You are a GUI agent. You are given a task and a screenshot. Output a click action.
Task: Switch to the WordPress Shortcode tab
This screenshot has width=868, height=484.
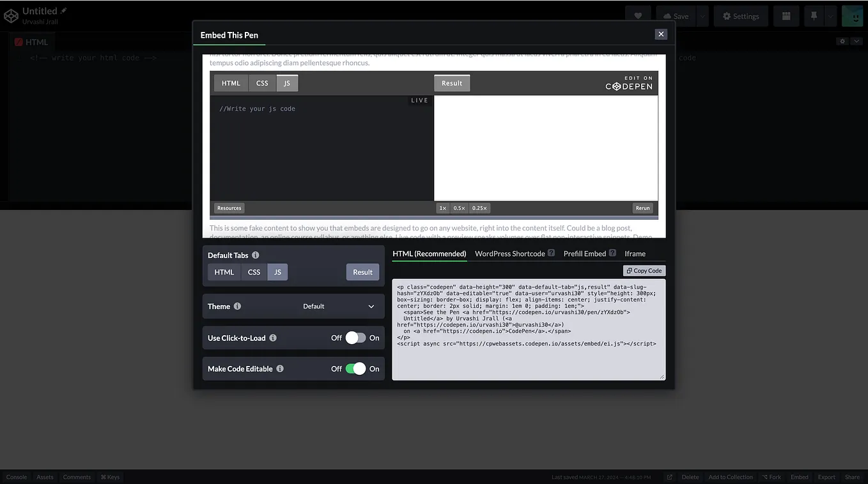(509, 253)
